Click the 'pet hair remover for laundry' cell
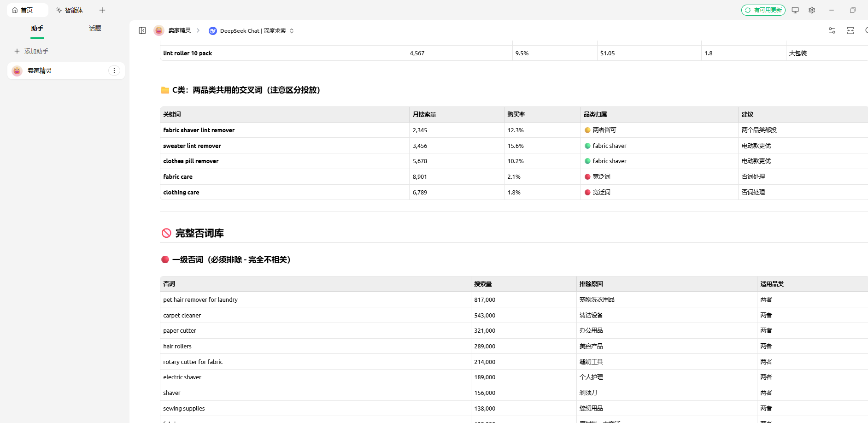 200,300
